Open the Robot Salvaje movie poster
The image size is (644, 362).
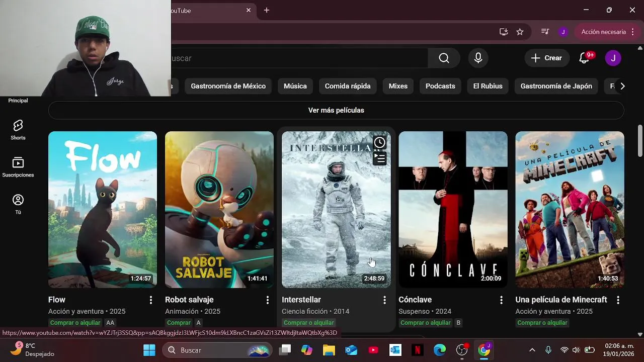pyautogui.click(x=219, y=210)
